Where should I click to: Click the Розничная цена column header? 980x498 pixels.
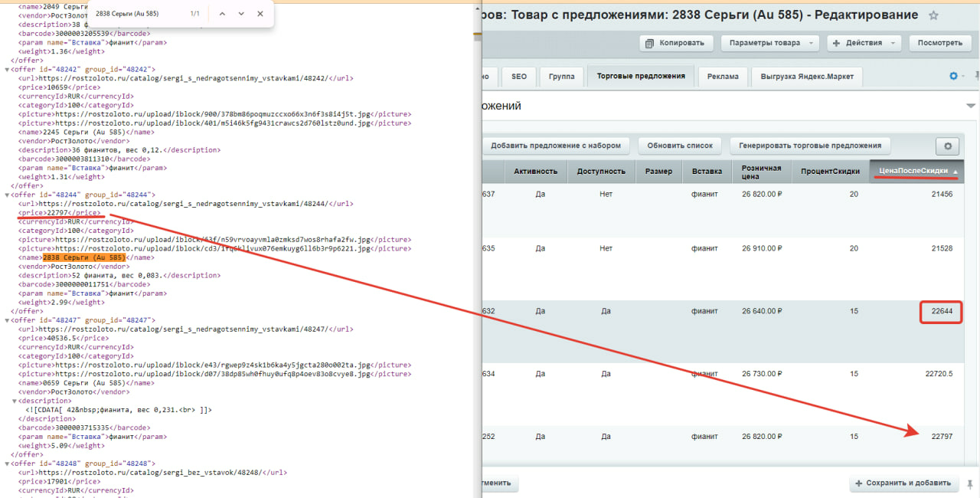click(761, 172)
